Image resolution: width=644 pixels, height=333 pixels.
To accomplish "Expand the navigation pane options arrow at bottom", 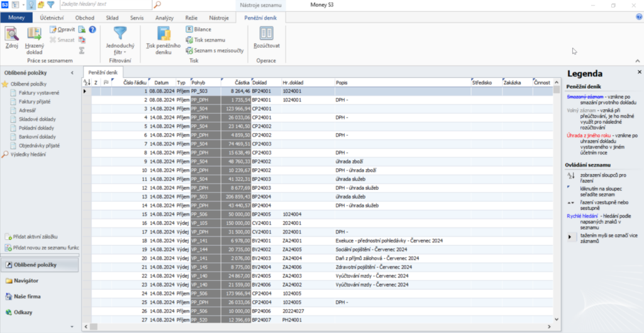I will coord(72,327).
